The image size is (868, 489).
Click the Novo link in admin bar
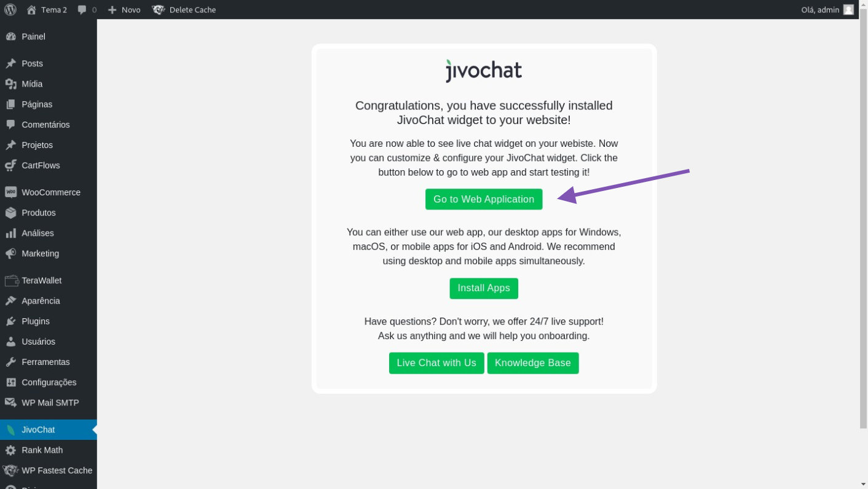tap(131, 10)
